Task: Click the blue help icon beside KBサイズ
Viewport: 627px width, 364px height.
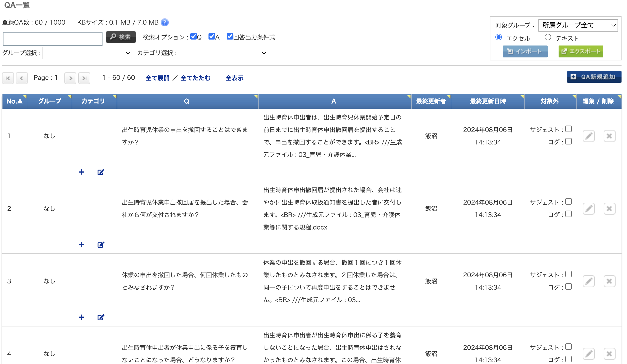Action: point(164,23)
